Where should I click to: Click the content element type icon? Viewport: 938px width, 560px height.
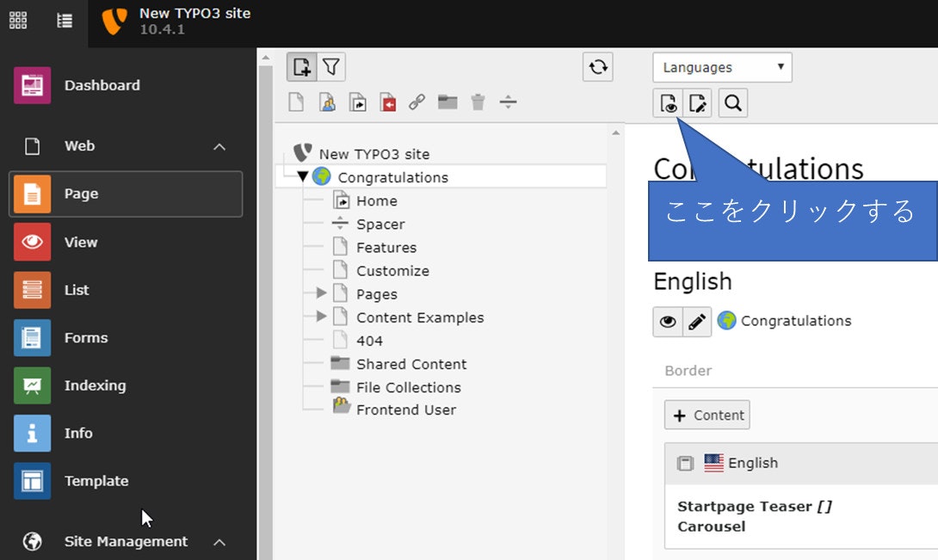point(685,463)
